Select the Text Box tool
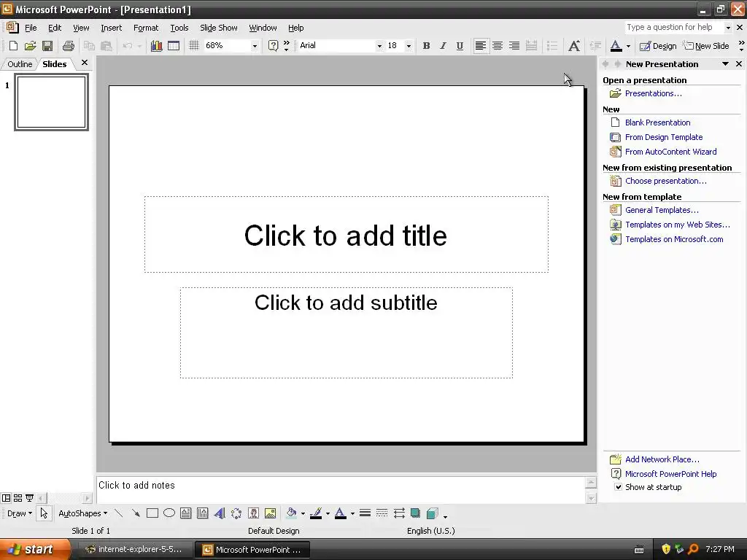747x560 pixels. coord(186,513)
